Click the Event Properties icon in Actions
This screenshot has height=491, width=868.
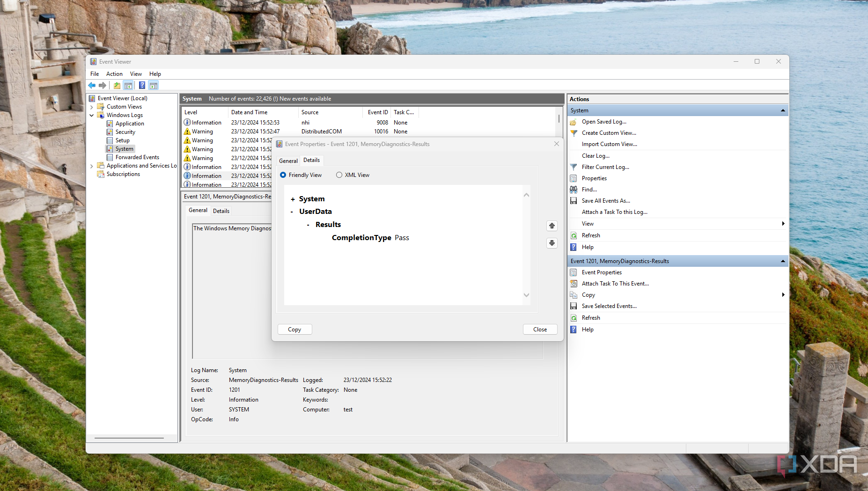[x=574, y=272]
